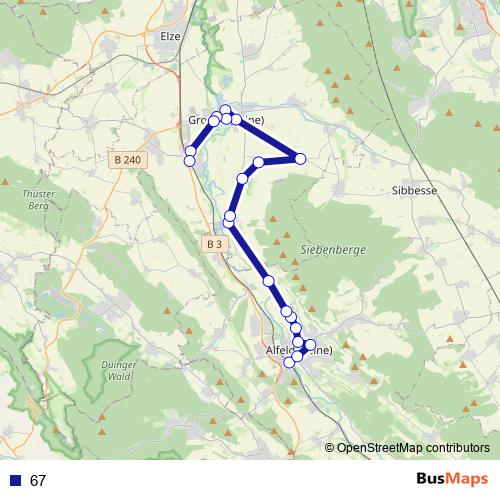Viewport: 500px width, 500px height.
Task: Click the Siebenberge area label
Action: 333,250
